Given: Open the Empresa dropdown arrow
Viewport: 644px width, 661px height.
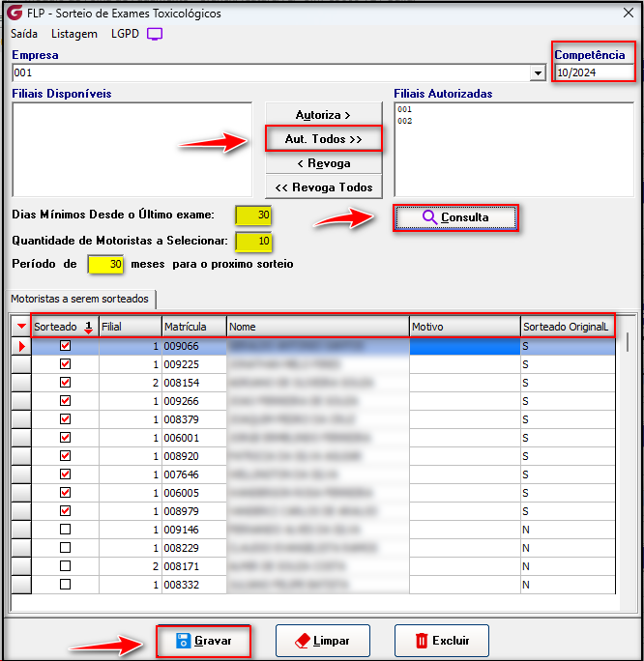Looking at the screenshot, I should [538, 72].
